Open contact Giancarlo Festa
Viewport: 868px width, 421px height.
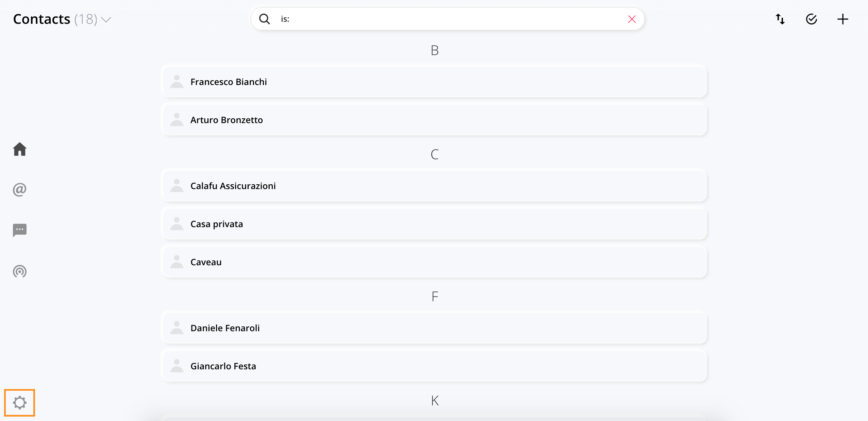pos(435,366)
